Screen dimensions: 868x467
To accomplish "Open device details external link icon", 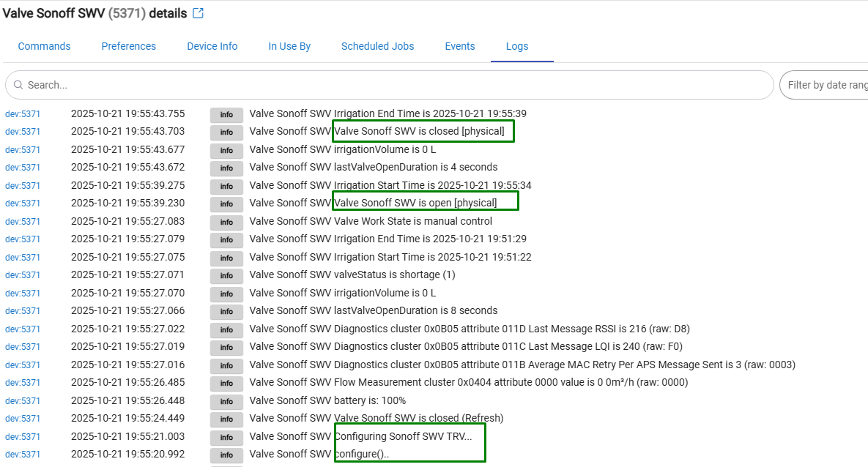I will [198, 14].
